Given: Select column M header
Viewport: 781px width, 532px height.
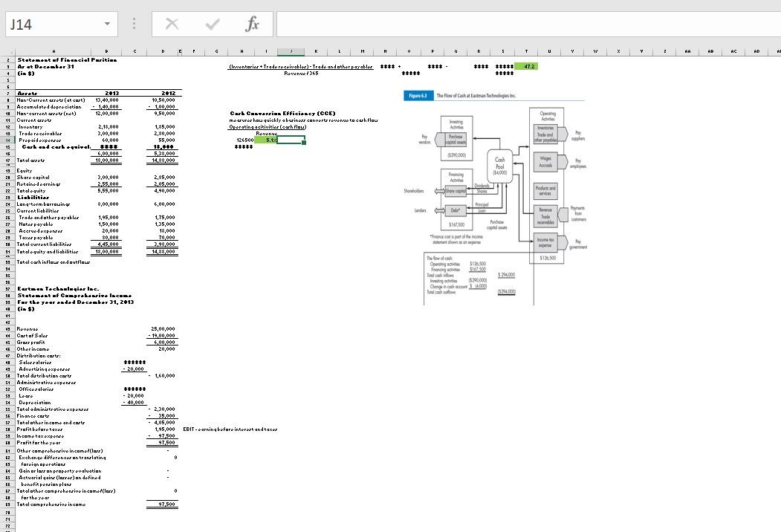Looking at the screenshot, I should pyautogui.click(x=362, y=51).
